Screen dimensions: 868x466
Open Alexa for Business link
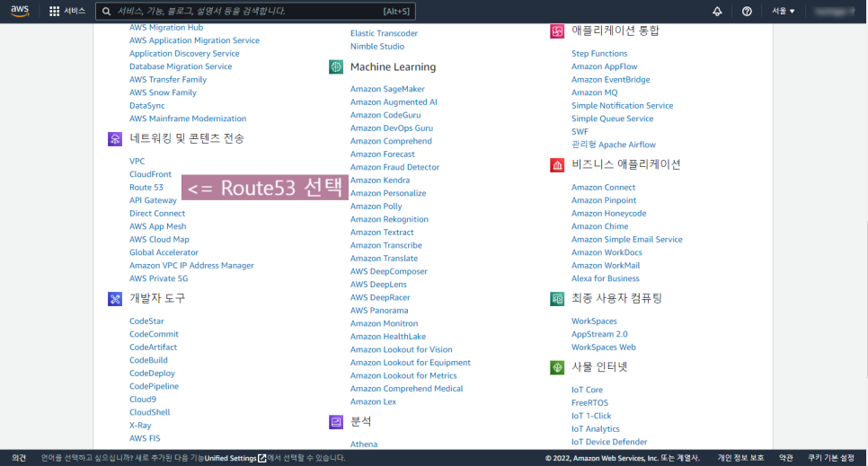[605, 278]
